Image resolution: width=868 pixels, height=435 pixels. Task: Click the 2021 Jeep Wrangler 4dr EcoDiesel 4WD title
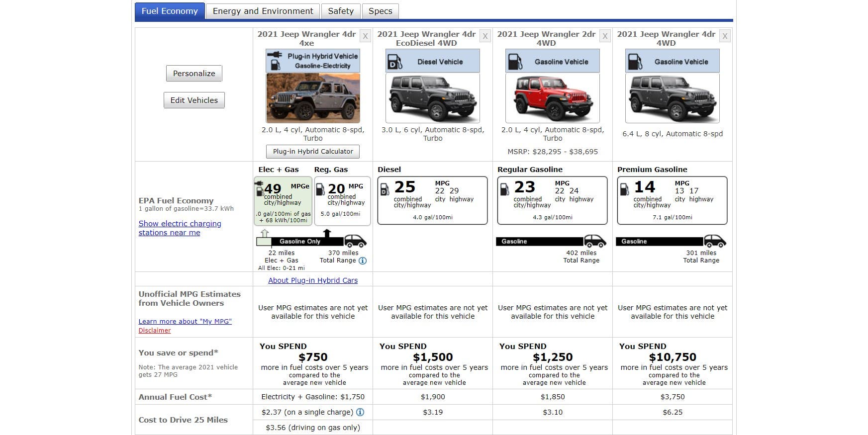(x=426, y=38)
